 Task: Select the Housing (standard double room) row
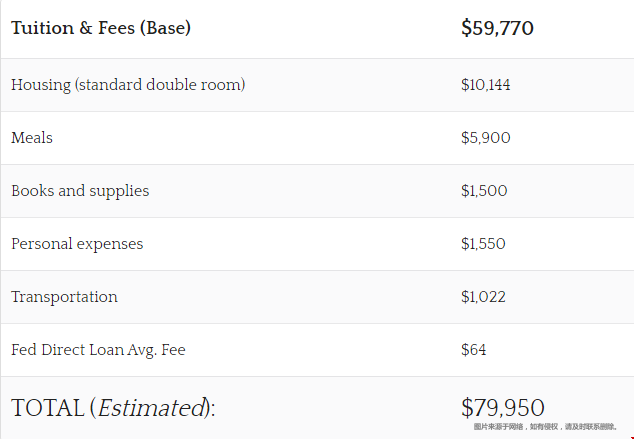coord(317,85)
